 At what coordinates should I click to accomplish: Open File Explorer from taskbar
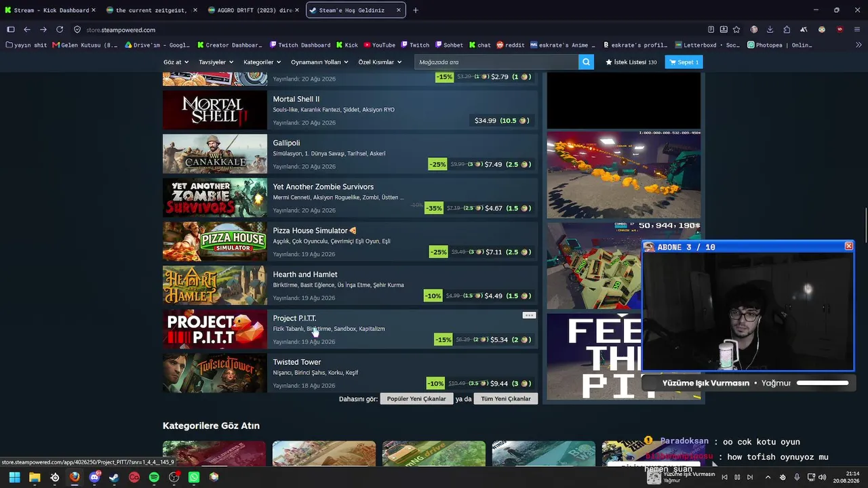tap(35, 477)
